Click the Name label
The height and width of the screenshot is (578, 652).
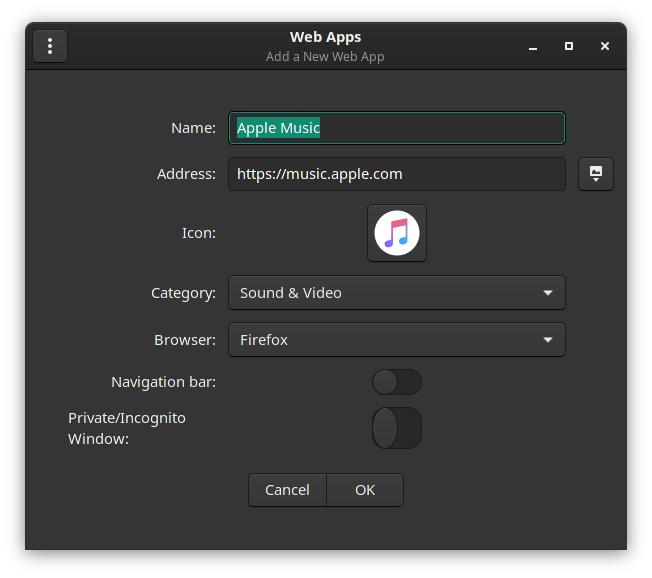tap(193, 128)
